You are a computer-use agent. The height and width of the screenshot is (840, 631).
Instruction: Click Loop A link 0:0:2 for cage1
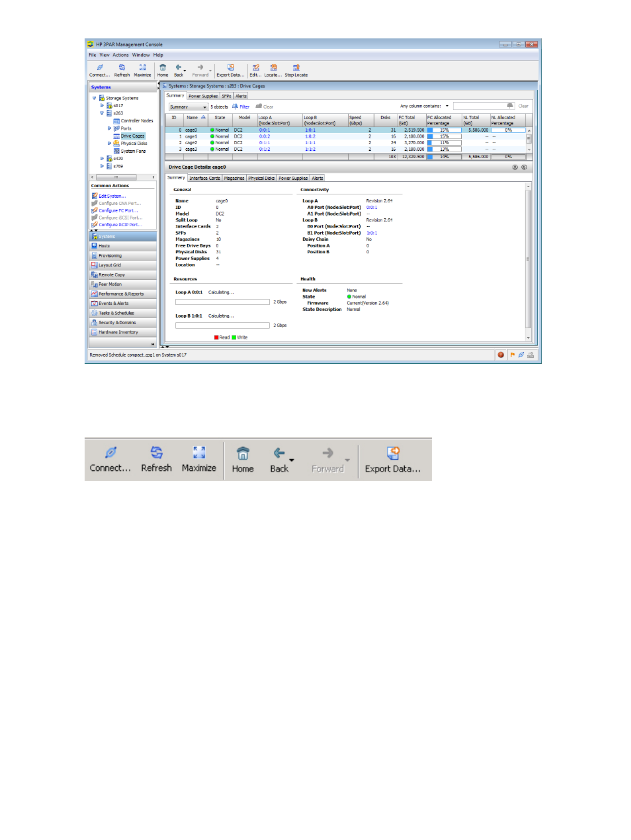[265, 137]
